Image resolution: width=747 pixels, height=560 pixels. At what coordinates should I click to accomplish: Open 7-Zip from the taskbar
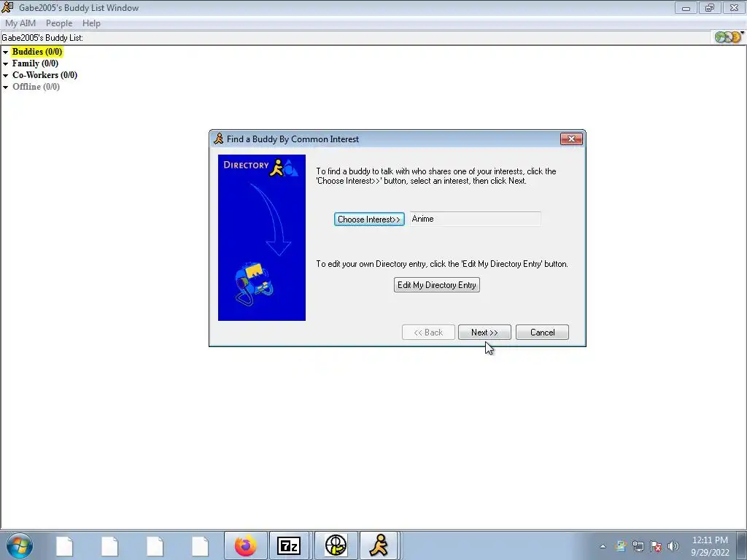289,545
